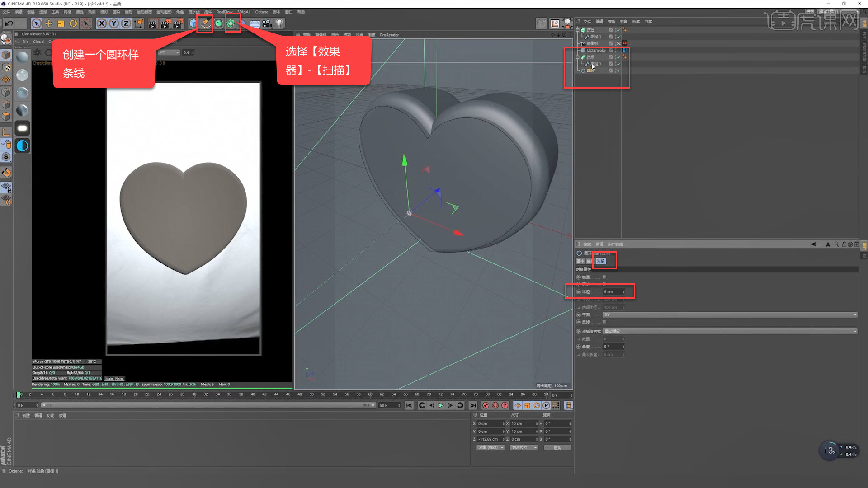Open render settings clapperboard with gear
The height and width of the screenshot is (488, 868).
[178, 23]
